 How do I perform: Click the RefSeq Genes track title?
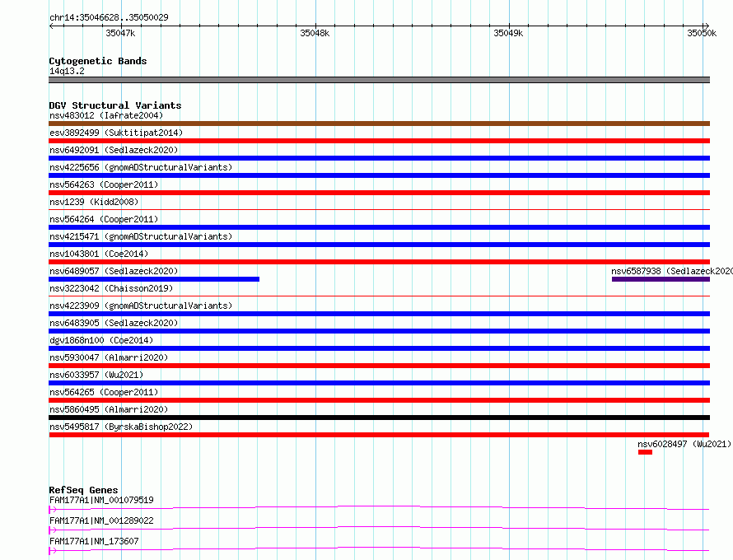83,490
